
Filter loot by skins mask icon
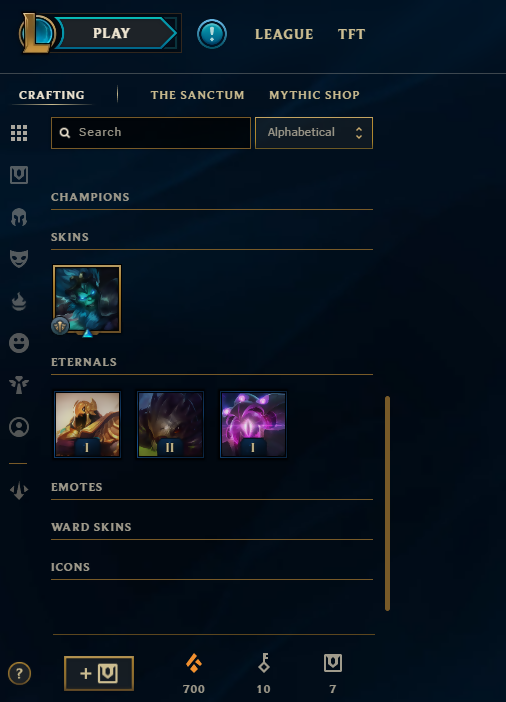[x=19, y=259]
